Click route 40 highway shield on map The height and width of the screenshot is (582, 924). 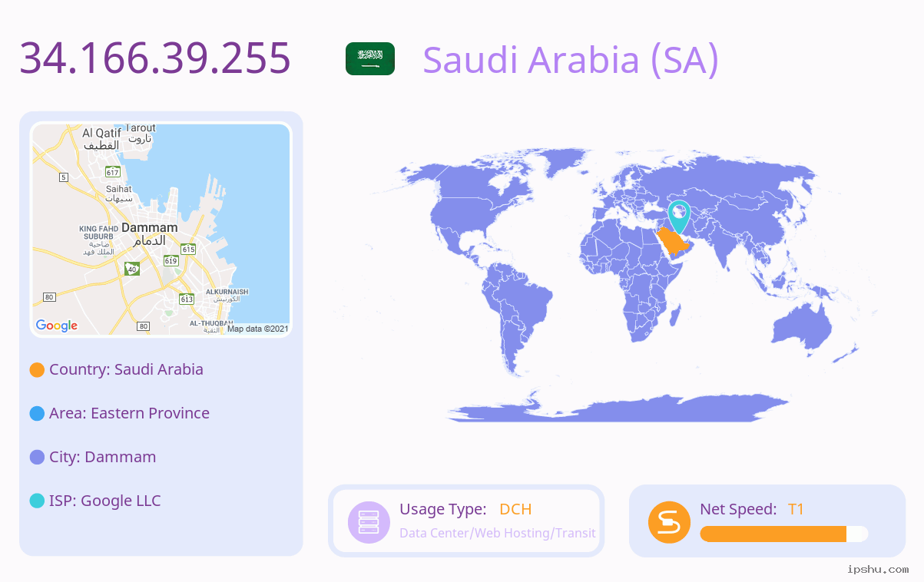132,269
